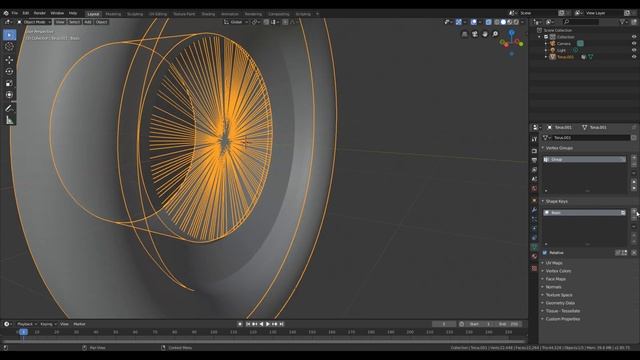This screenshot has height=360, width=640.
Task: Toggle the Relative shape keys checkbox
Action: pyautogui.click(x=545, y=253)
